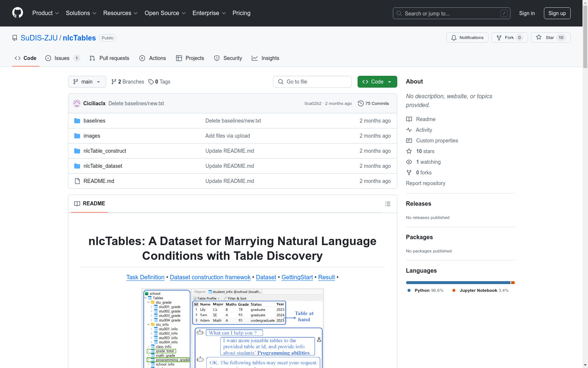Open the nlcTables repository name link
The image size is (588, 368).
79,38
